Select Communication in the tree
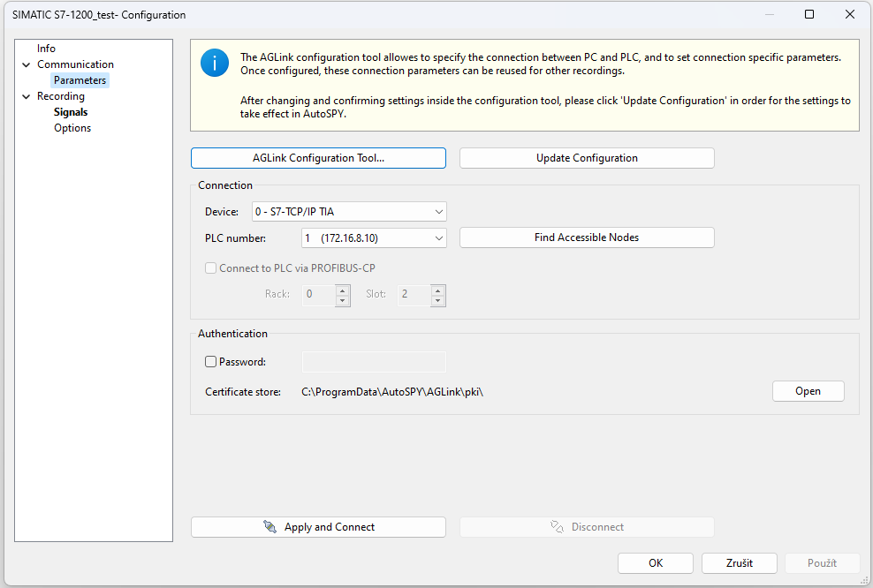This screenshot has width=873, height=588. [75, 64]
